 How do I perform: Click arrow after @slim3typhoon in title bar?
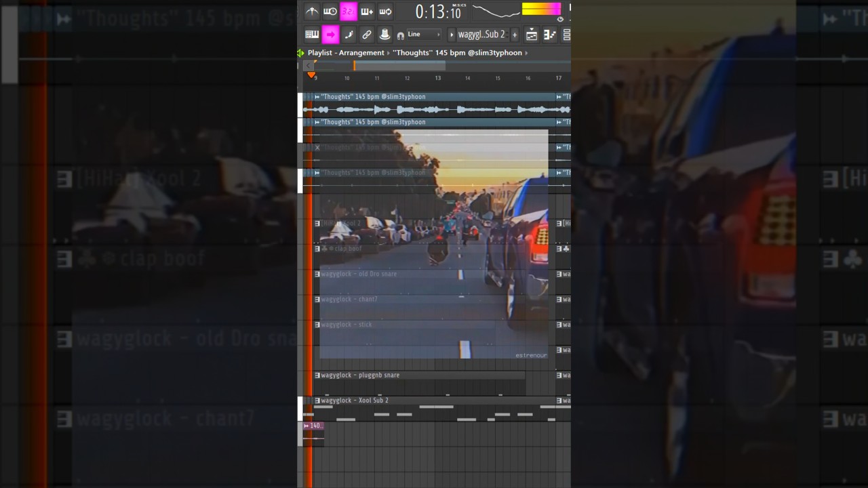[x=526, y=53]
